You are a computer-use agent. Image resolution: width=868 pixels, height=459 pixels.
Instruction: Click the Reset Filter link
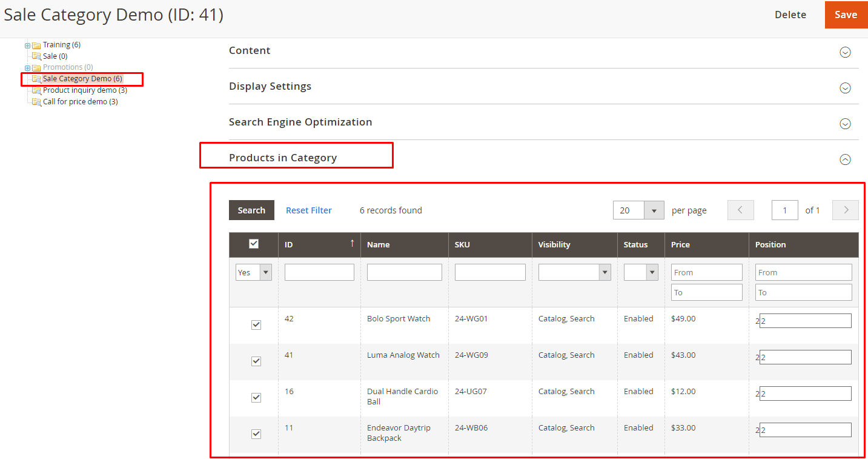click(x=309, y=210)
